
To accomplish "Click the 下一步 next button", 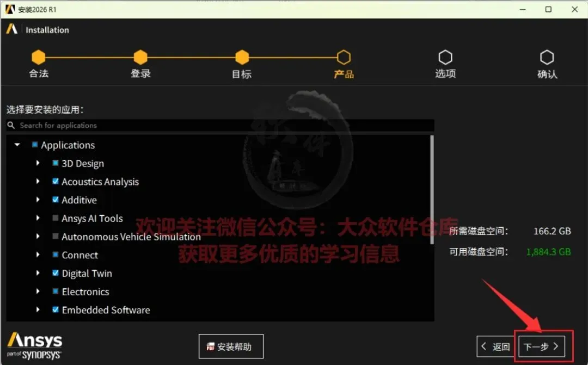I will click(542, 347).
